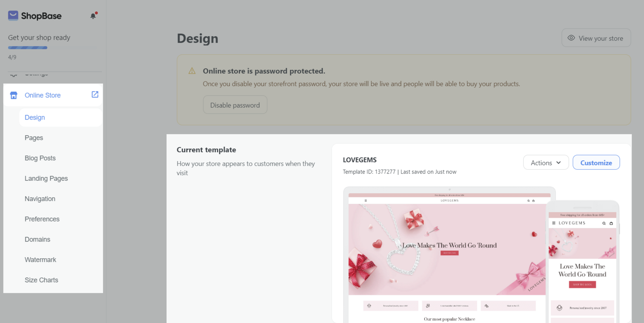Click the Online Store storefront icon
Screen dimensions: 644x323
coord(14,95)
